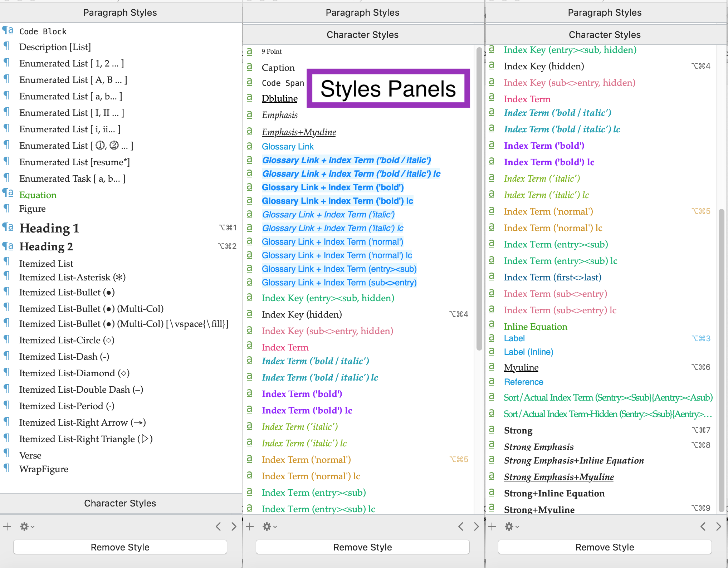Click the 'a' character-style icon next to Caption
The image size is (728, 568).
tap(250, 66)
